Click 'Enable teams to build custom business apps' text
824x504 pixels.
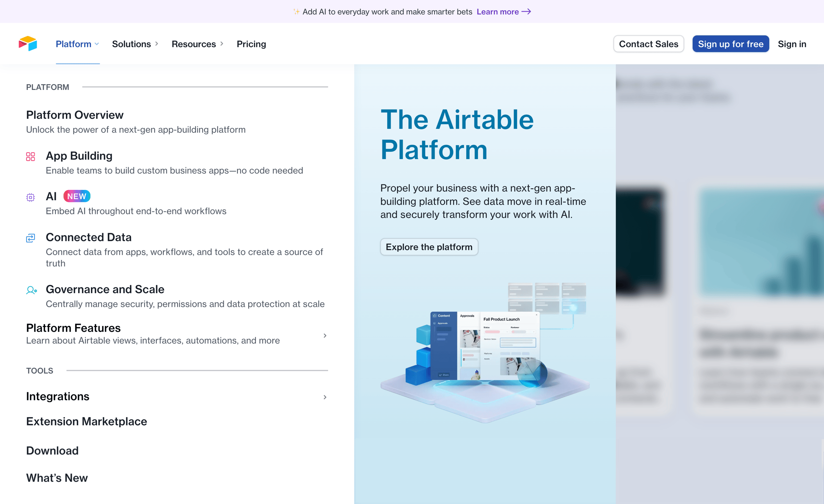(x=174, y=170)
